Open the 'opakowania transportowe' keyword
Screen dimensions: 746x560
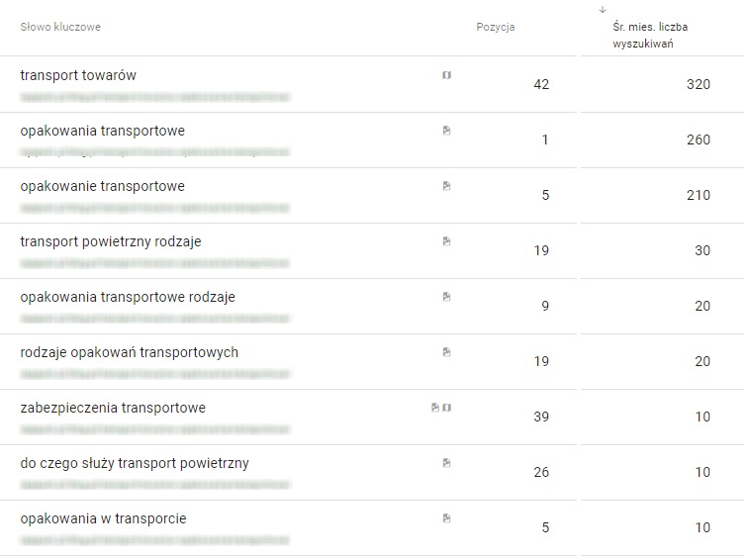pyautogui.click(x=102, y=131)
